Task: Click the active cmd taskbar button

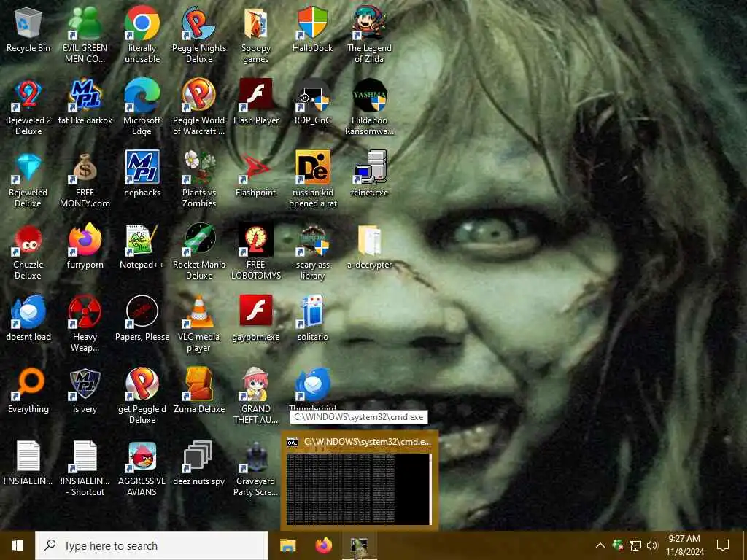Action: click(x=359, y=545)
